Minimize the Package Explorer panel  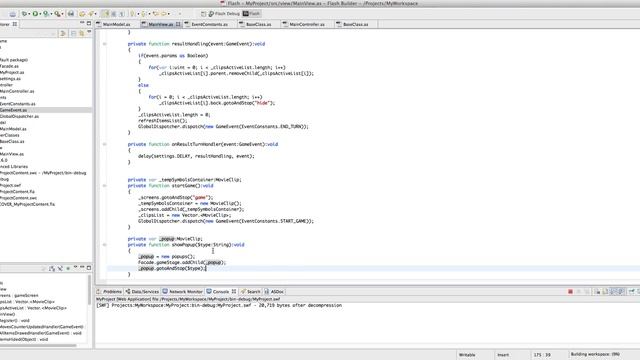click(82, 23)
